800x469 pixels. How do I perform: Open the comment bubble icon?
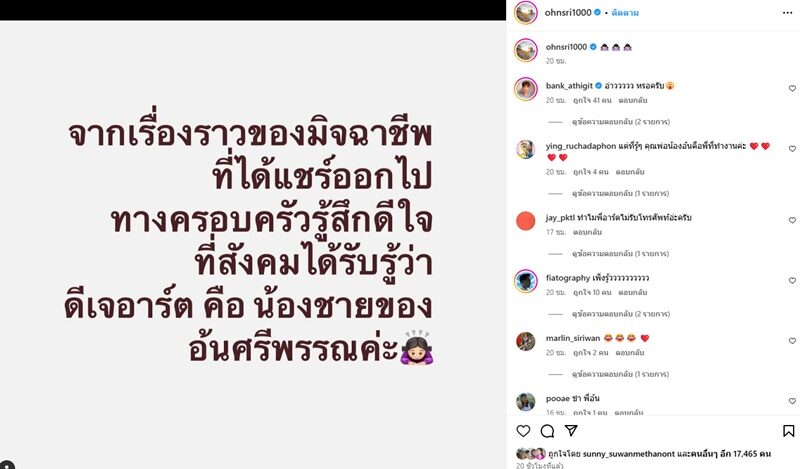point(547,431)
